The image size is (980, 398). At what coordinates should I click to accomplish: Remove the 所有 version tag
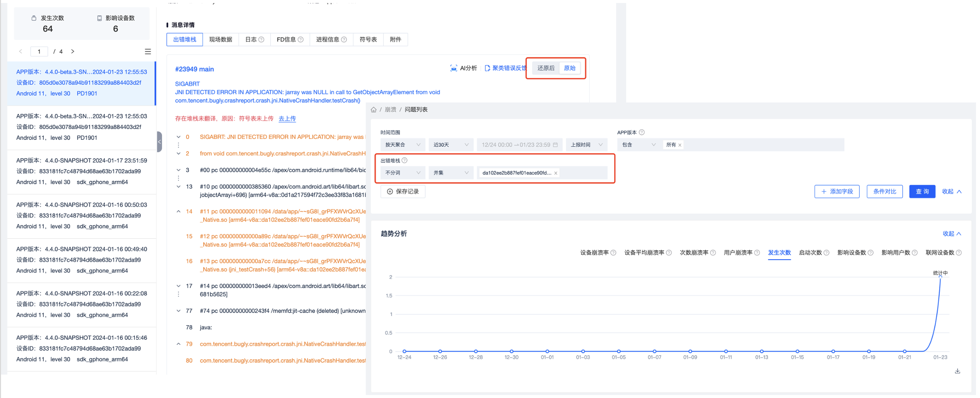680,145
